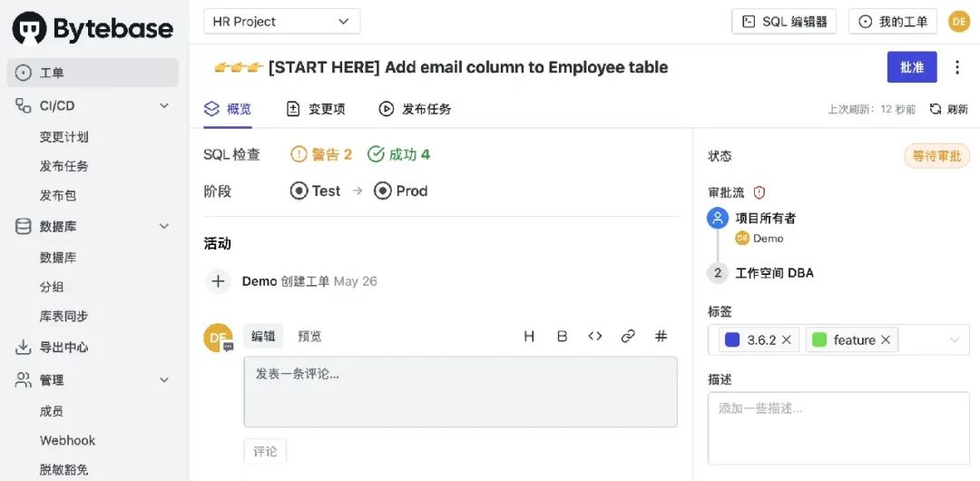Screen dimensions: 980x481
Task: Open the three-dot more options menu
Action: [957, 67]
